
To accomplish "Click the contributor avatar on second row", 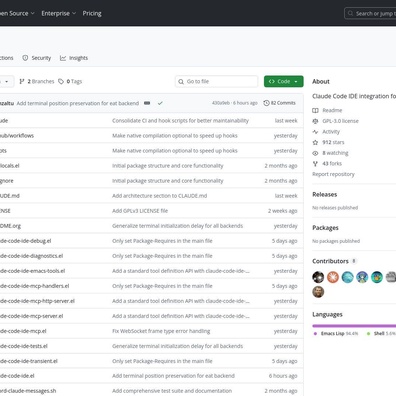I will tap(318, 292).
